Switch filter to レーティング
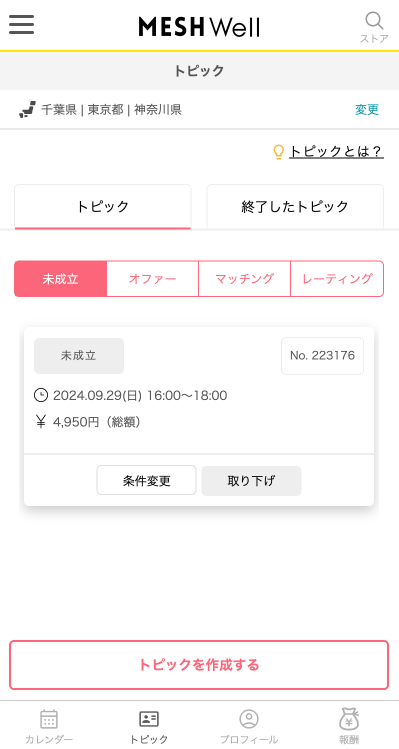Image resolution: width=399 pixels, height=749 pixels. [337, 279]
